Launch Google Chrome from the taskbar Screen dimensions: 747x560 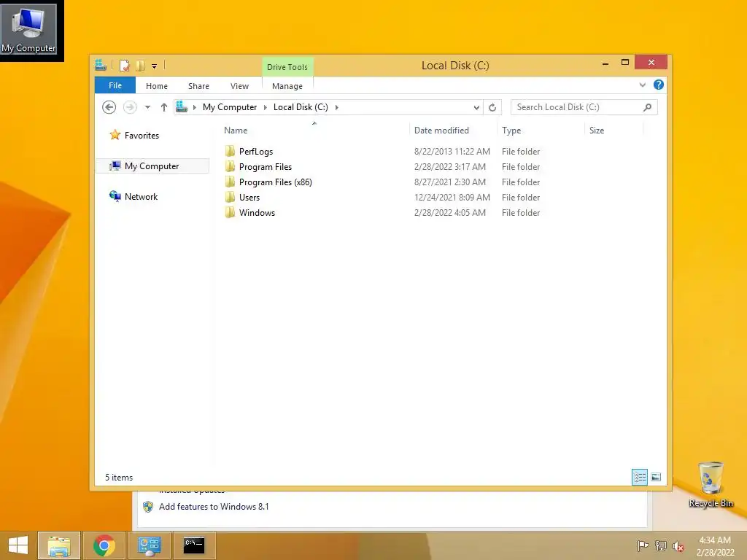(x=104, y=545)
